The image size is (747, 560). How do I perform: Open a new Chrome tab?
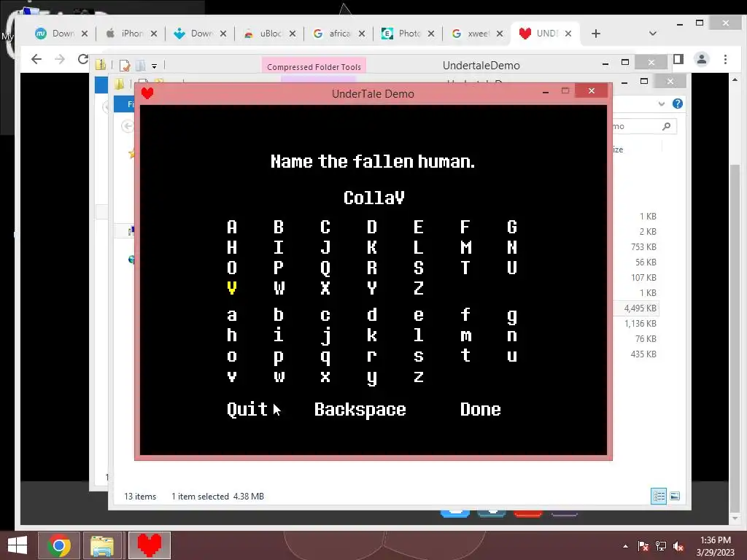(596, 34)
